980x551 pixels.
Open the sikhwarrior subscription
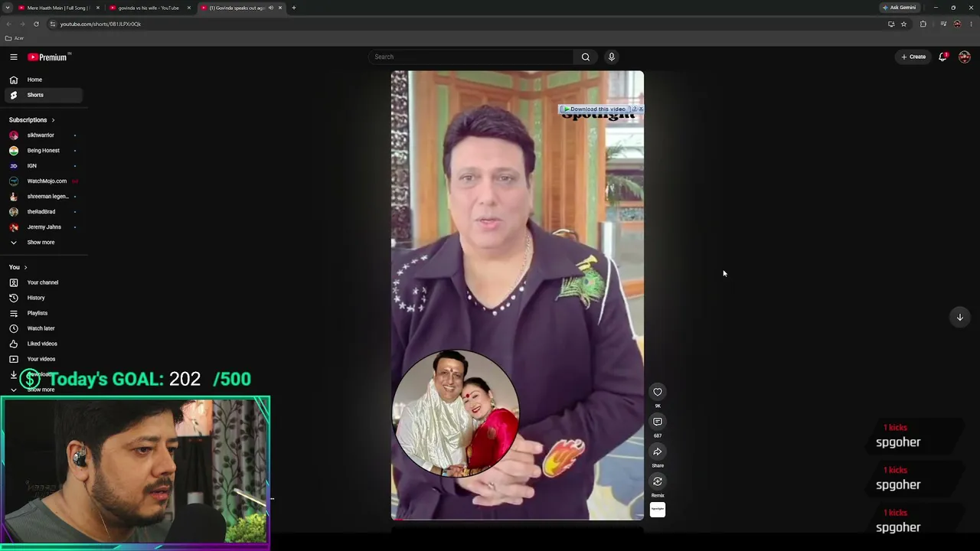pyautogui.click(x=44, y=135)
